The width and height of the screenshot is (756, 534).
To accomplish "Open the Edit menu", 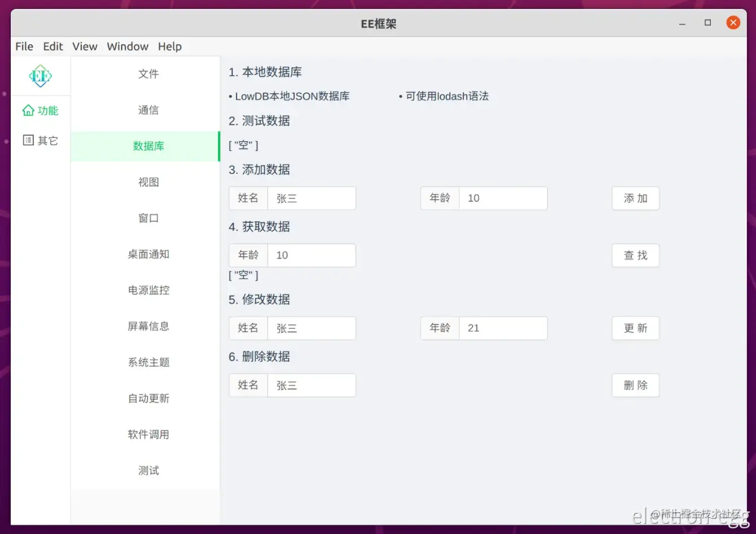I will (x=53, y=46).
